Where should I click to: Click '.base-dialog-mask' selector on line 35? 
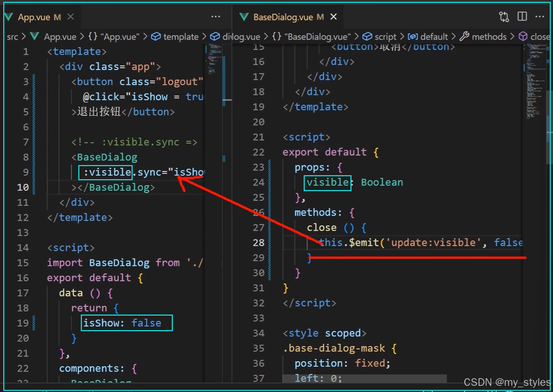tap(334, 348)
